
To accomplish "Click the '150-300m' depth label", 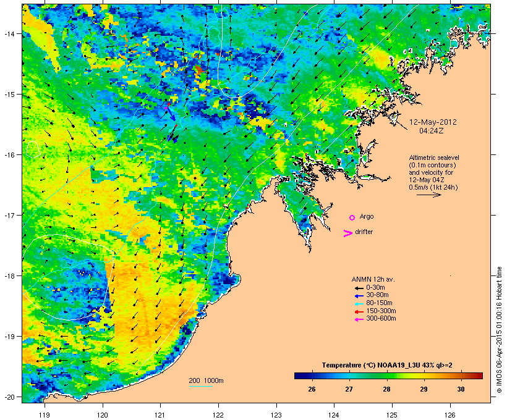I will coord(381,311).
